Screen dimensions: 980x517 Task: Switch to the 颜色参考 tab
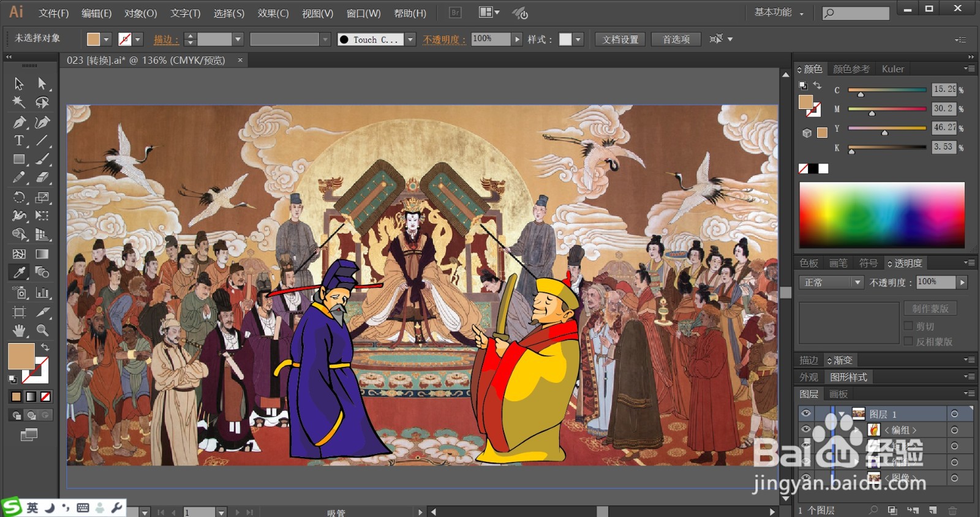click(x=851, y=69)
